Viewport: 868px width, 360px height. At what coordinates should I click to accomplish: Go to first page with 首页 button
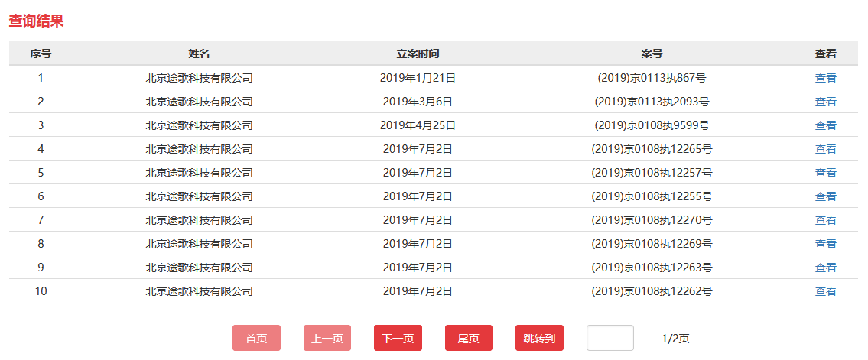pos(256,338)
